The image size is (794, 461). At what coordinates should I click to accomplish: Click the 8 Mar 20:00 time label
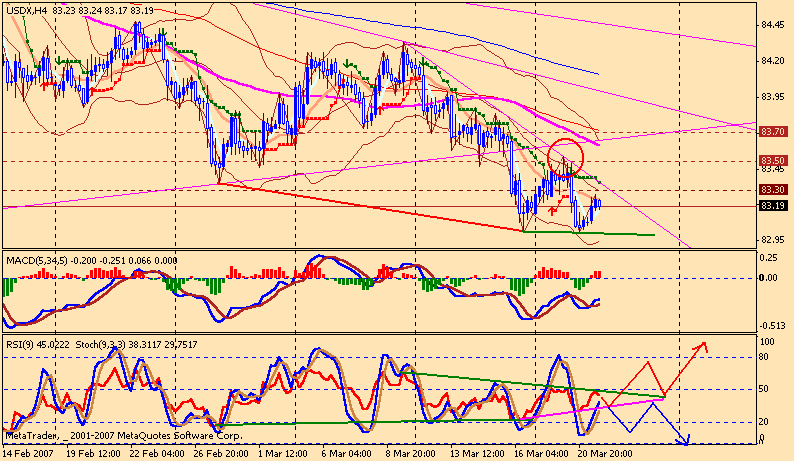411,453
